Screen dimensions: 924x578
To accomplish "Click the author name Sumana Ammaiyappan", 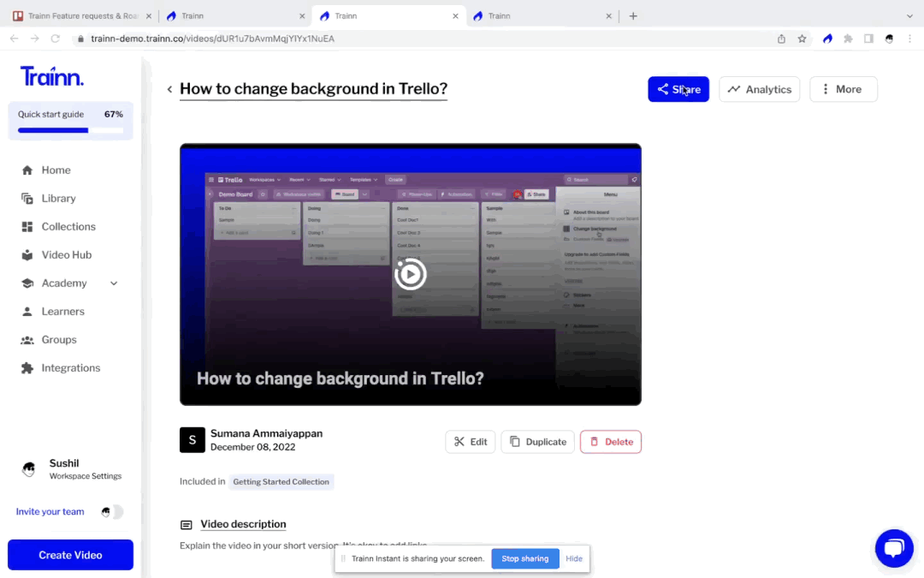I will tap(266, 433).
